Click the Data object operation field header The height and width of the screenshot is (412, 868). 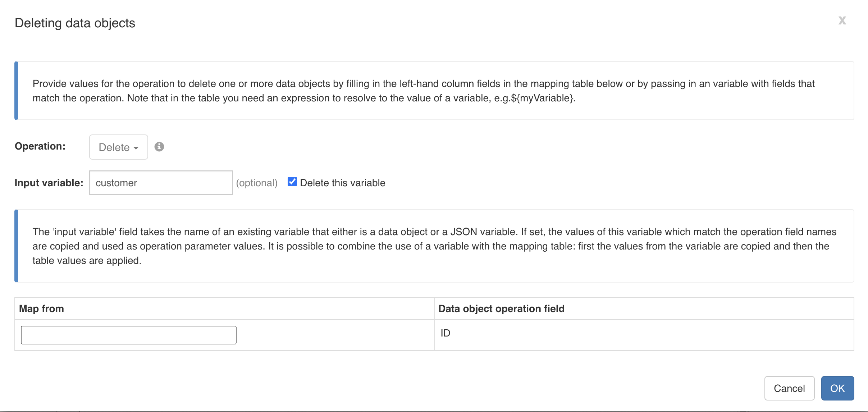pyautogui.click(x=501, y=308)
